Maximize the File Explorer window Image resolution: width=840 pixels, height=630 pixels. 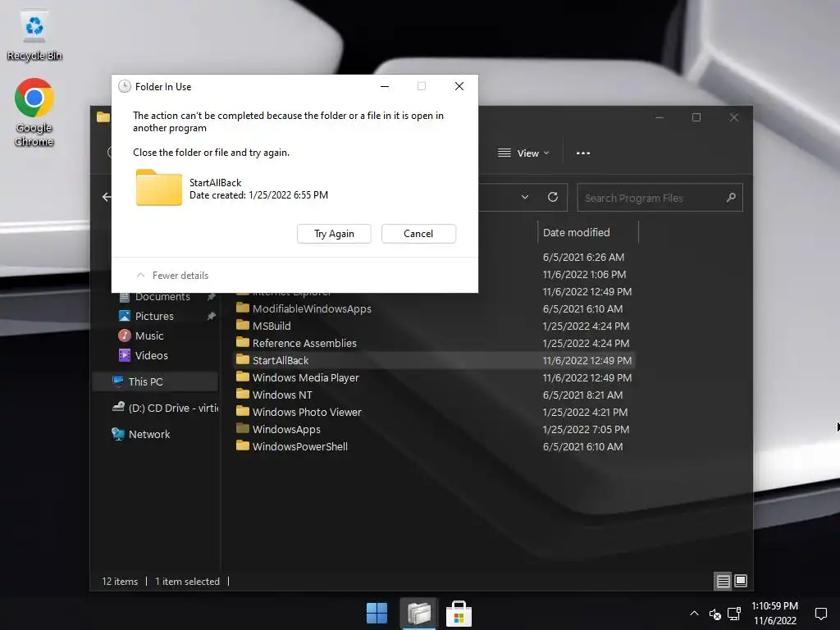[696, 117]
